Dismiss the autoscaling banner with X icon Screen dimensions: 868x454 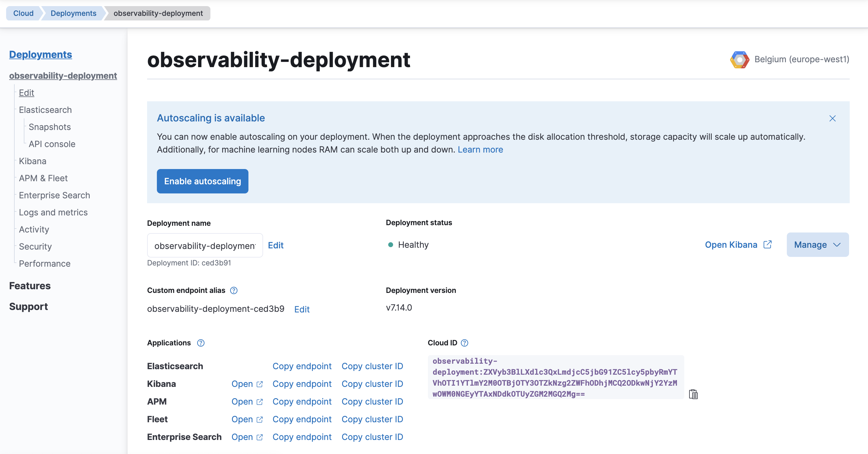(x=832, y=118)
